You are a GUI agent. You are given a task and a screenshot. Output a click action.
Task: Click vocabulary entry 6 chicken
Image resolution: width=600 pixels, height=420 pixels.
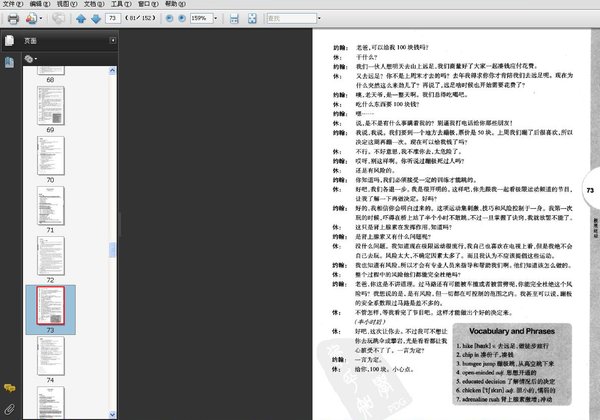coord(505,390)
